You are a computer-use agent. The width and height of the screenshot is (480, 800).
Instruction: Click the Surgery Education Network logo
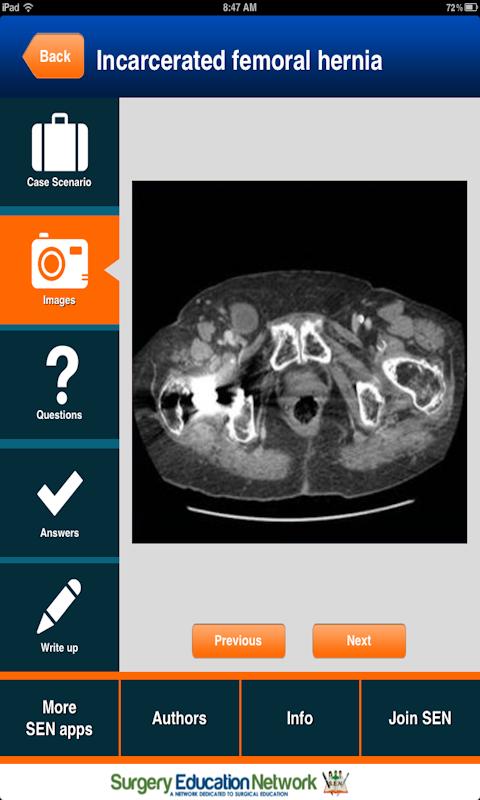click(214, 783)
